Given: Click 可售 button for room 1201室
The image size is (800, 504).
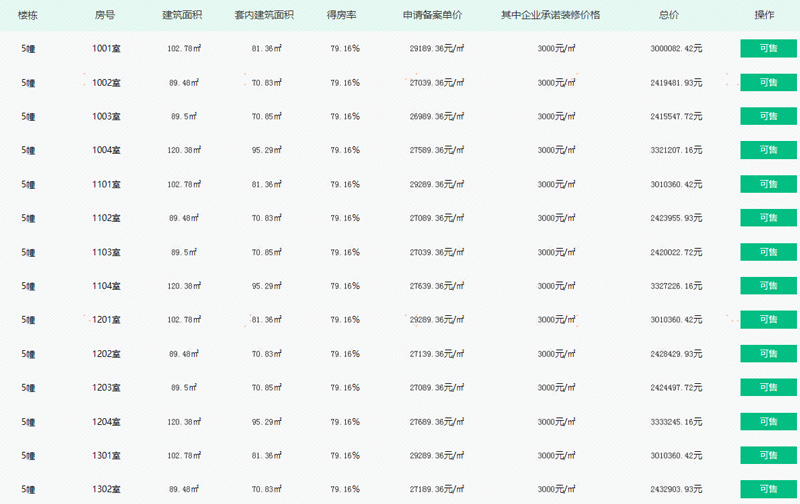Looking at the screenshot, I should [768, 320].
